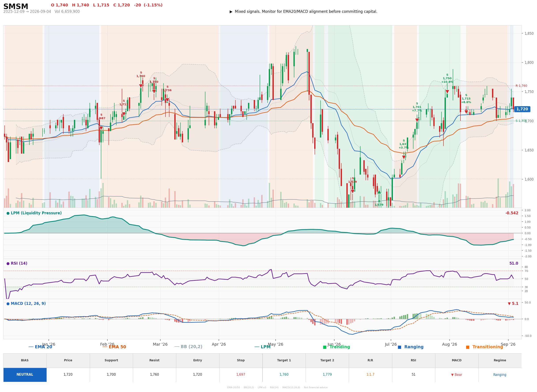The width and height of the screenshot is (537, 392).
Task: Click the sell triangle under S 1,715 +8.6%
Action: [466, 112]
